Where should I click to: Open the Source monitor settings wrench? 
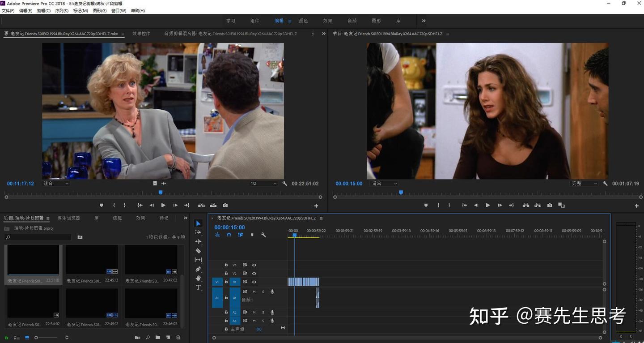[x=285, y=184]
